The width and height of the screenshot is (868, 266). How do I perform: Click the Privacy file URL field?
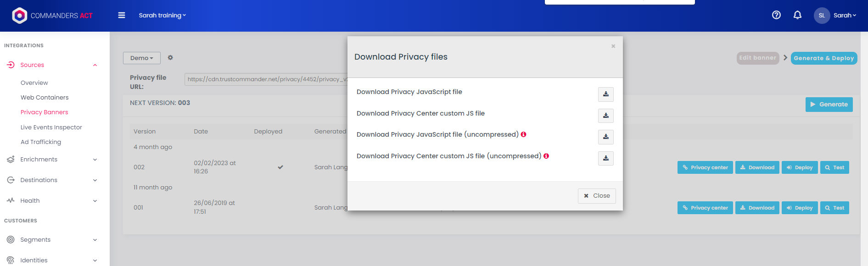tap(266, 79)
